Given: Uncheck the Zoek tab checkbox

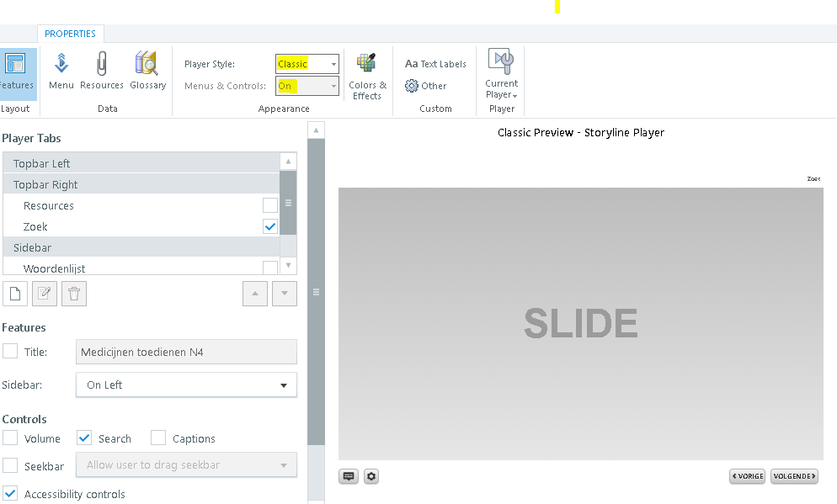Looking at the screenshot, I should coord(270,226).
